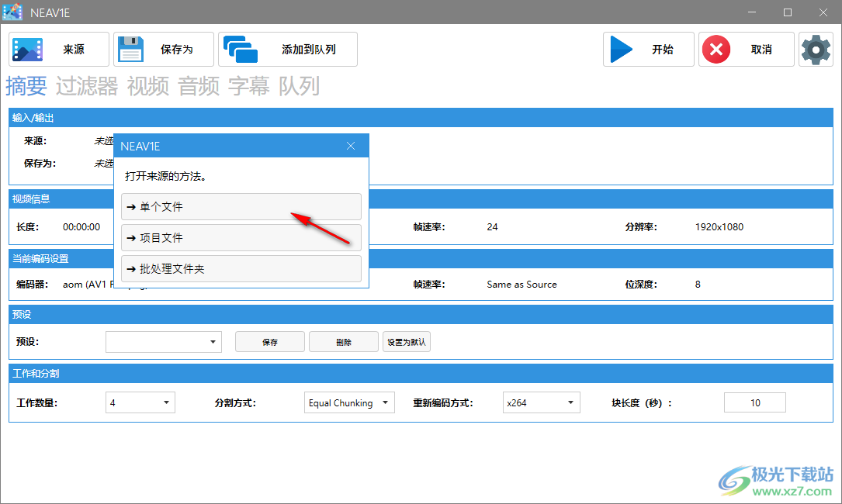Switch to the 摘要 tab

(26, 86)
